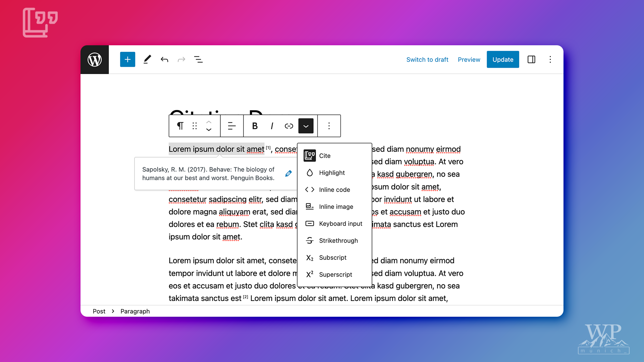The width and height of the screenshot is (644, 362).
Task: Click the Cite icon in dropdown menu
Action: (309, 156)
